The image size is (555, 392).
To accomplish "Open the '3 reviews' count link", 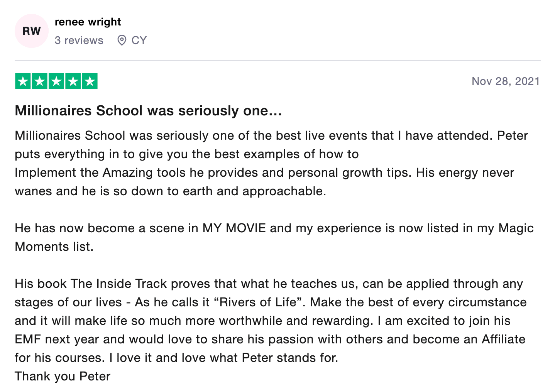I will [79, 40].
